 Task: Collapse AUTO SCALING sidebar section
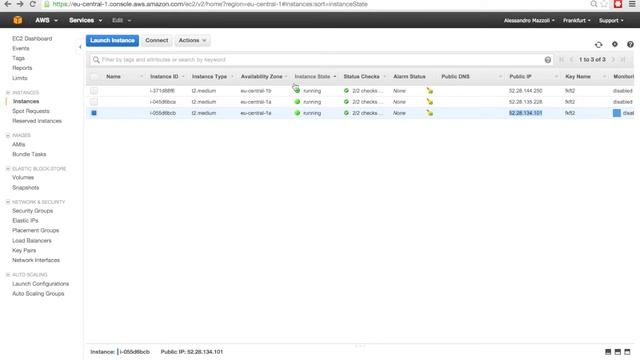pyautogui.click(x=8, y=275)
